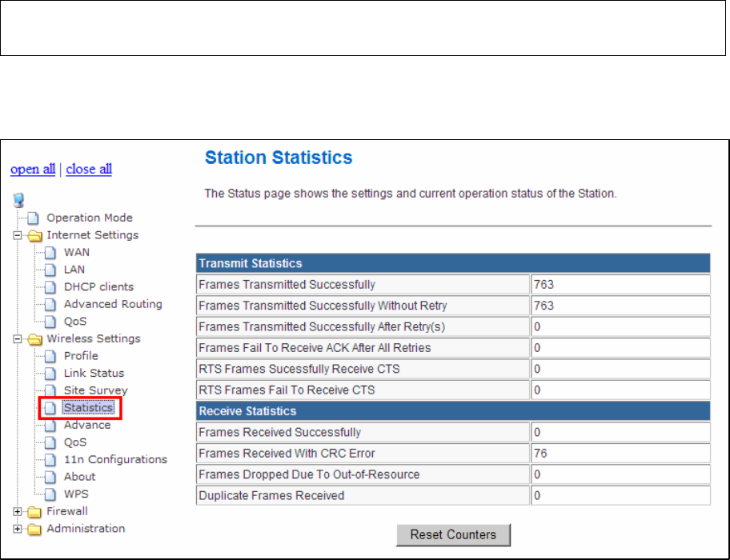
Task: Click the Link Status page icon
Action: point(50,374)
